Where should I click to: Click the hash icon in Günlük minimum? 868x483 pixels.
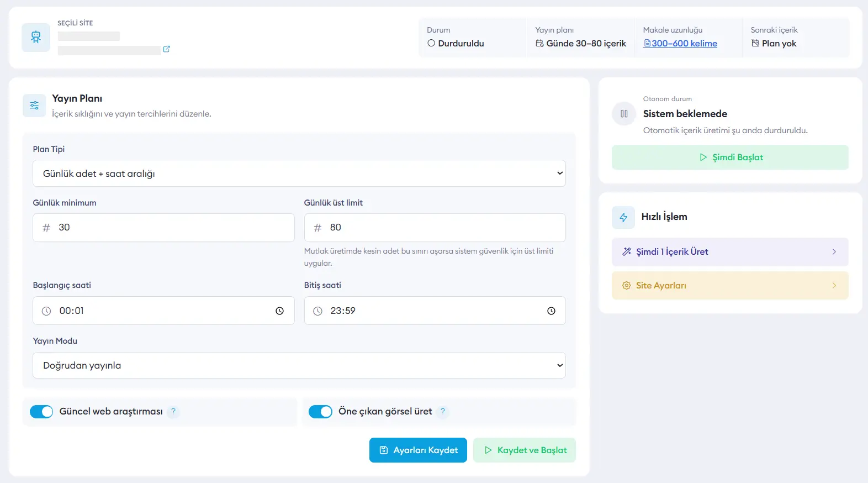click(46, 228)
